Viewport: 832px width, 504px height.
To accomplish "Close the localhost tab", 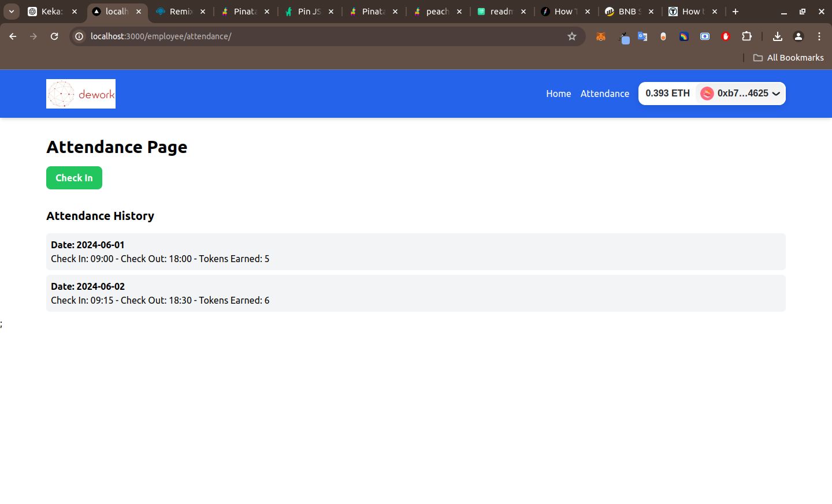I will click(x=139, y=12).
